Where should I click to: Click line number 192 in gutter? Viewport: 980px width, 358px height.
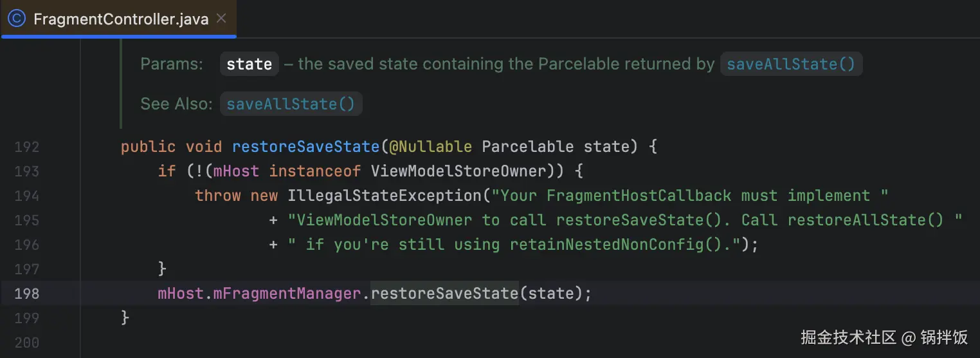point(26,147)
